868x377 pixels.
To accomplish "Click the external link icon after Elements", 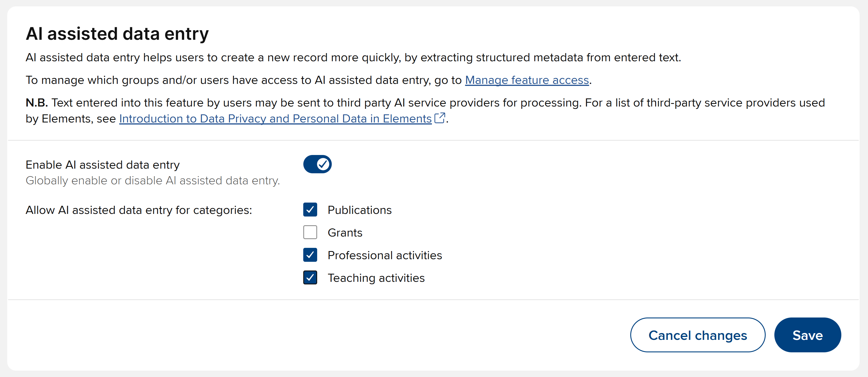I will pos(440,118).
